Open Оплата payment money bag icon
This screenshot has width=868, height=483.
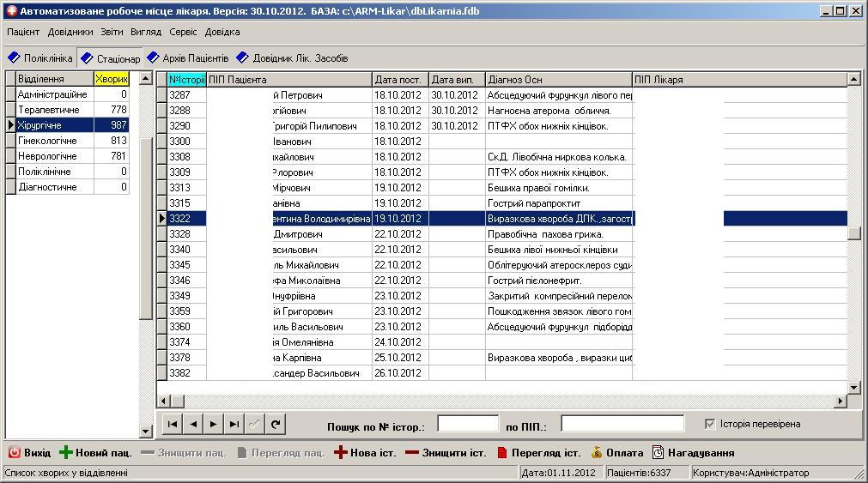(x=596, y=453)
